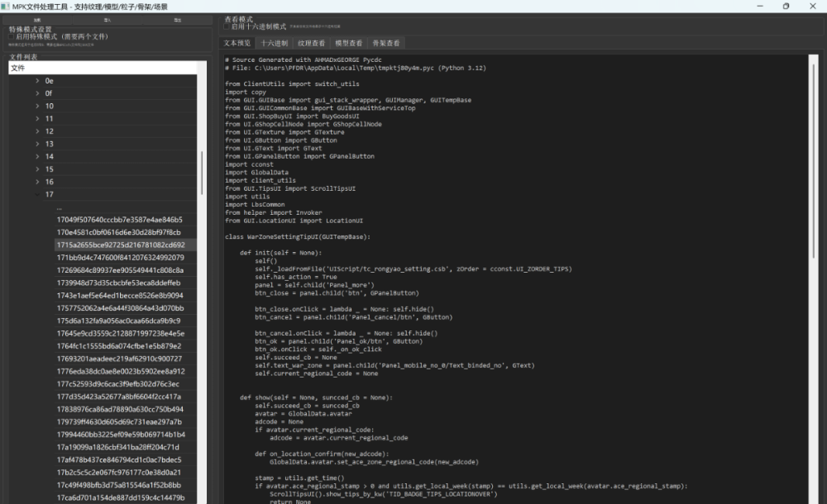Expand the 0f folder arrow
The width and height of the screenshot is (827, 504).
coord(37,93)
